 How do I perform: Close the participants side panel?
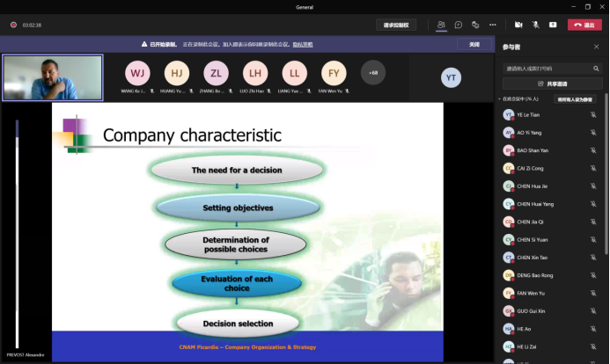(596, 47)
